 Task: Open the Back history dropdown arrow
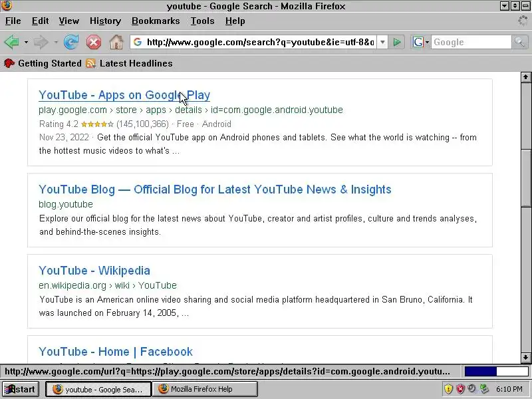26,43
